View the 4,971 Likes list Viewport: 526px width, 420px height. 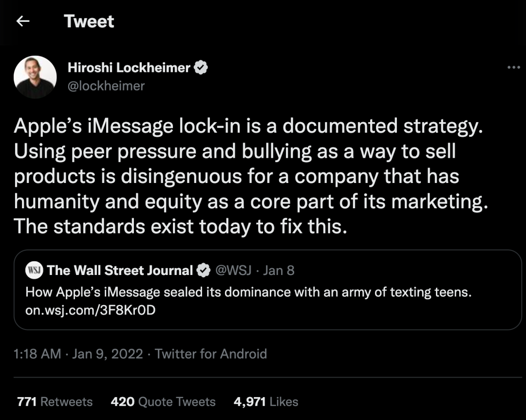(x=266, y=402)
